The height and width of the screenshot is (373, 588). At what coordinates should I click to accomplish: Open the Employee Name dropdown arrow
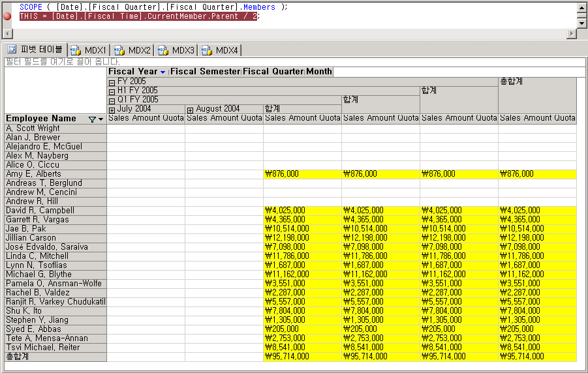click(x=101, y=119)
